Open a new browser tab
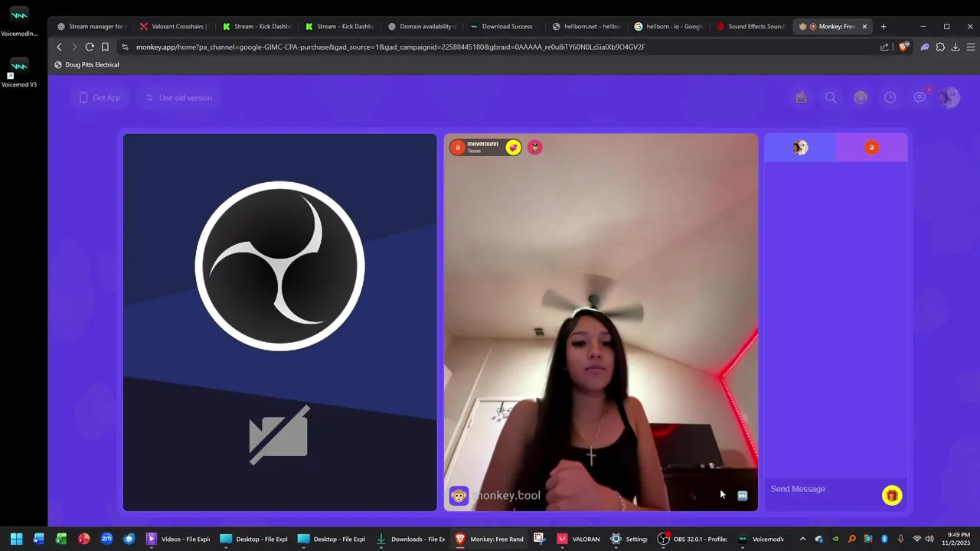Screen dimensions: 980x551 883,26
